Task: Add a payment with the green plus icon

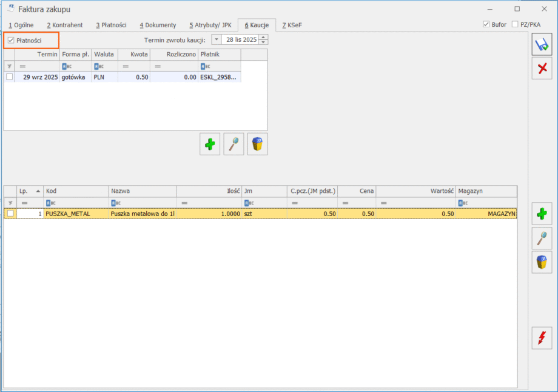Action: click(210, 144)
